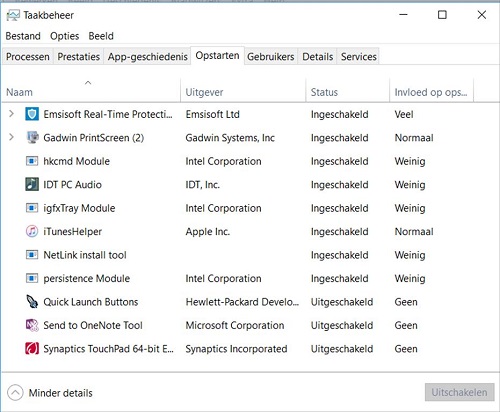This screenshot has height=412, width=500.
Task: Select the Send to OneNote Tool name
Action: point(93,325)
